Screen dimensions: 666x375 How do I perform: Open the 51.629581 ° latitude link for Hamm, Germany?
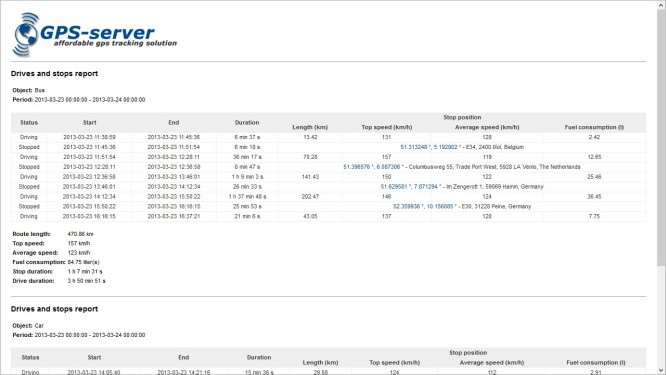click(396, 186)
